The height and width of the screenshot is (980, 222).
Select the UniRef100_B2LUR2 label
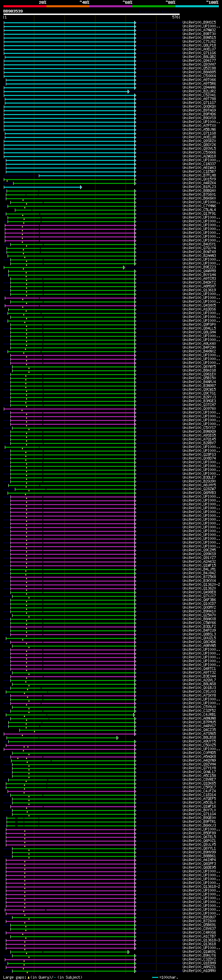click(x=199, y=91)
